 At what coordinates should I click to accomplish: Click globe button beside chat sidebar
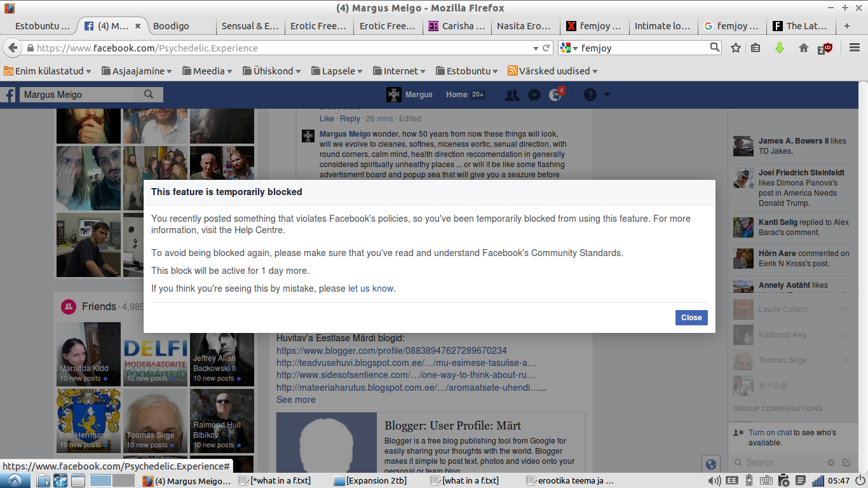click(x=711, y=464)
